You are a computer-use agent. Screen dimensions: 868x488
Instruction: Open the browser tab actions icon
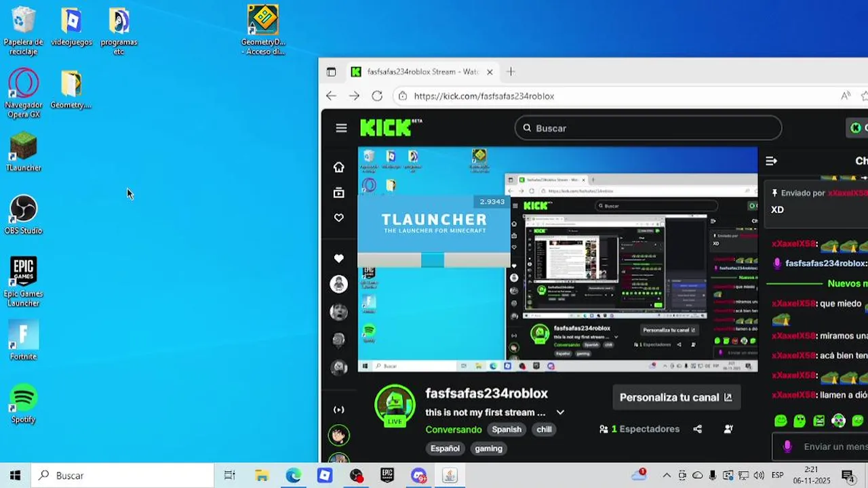pyautogui.click(x=331, y=72)
